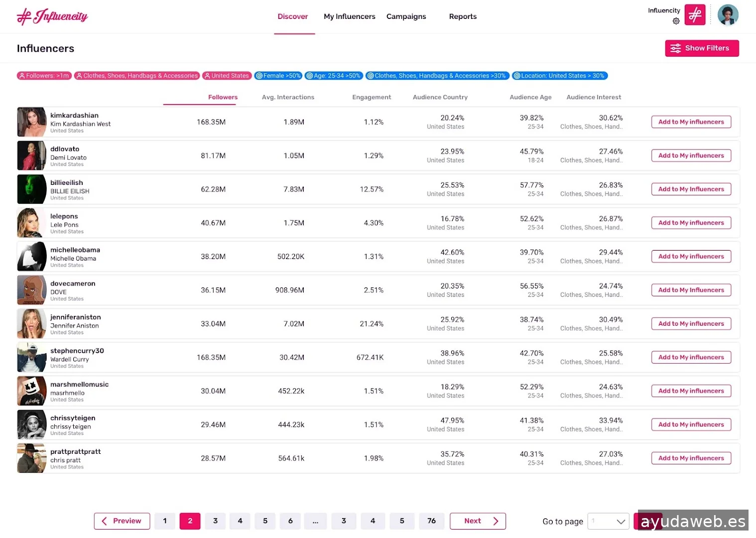Sort by Engagement column header
Viewport: 756px width, 538px height.
point(371,97)
